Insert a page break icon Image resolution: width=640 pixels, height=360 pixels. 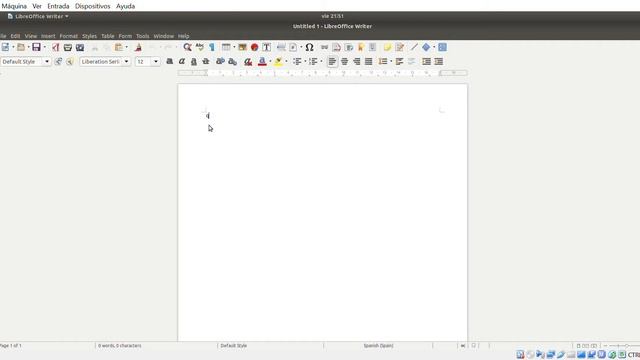[x=281, y=47]
